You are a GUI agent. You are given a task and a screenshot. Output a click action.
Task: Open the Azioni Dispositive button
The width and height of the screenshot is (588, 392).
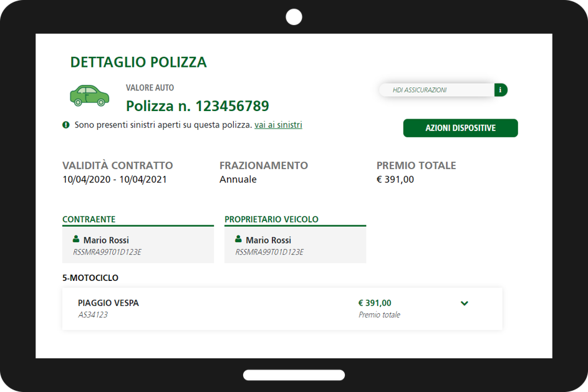pyautogui.click(x=460, y=128)
